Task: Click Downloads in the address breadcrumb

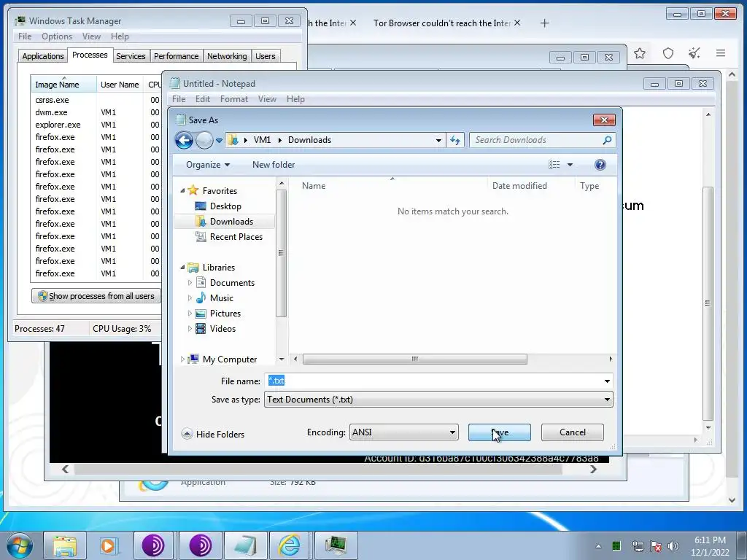Action: (x=309, y=140)
